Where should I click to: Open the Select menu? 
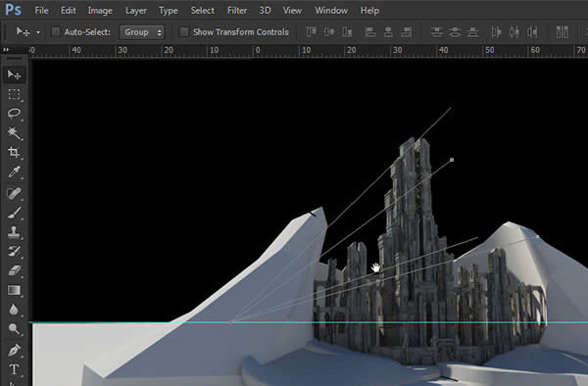(203, 11)
